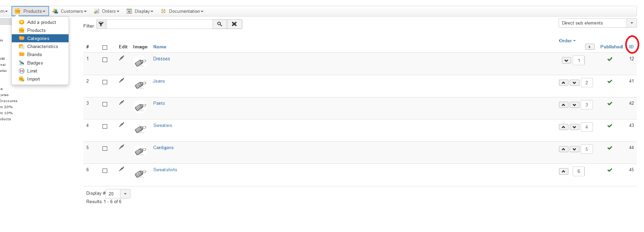Expand the Customers menu
Image resolution: width=644 pixels, height=232 pixels.
[70, 11]
